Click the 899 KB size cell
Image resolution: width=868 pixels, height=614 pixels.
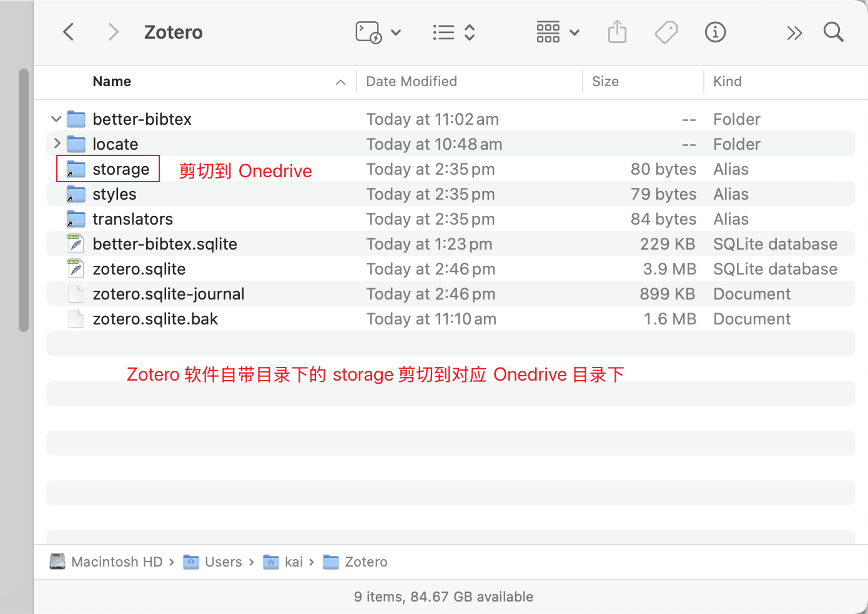668,294
